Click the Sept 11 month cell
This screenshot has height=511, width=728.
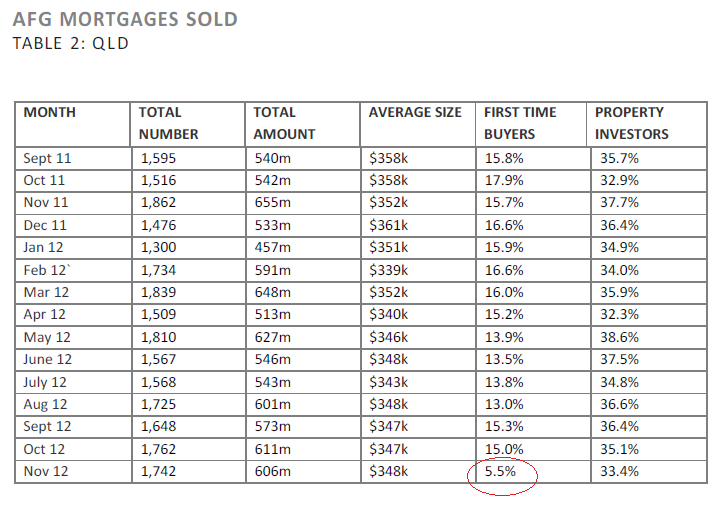coord(48,158)
